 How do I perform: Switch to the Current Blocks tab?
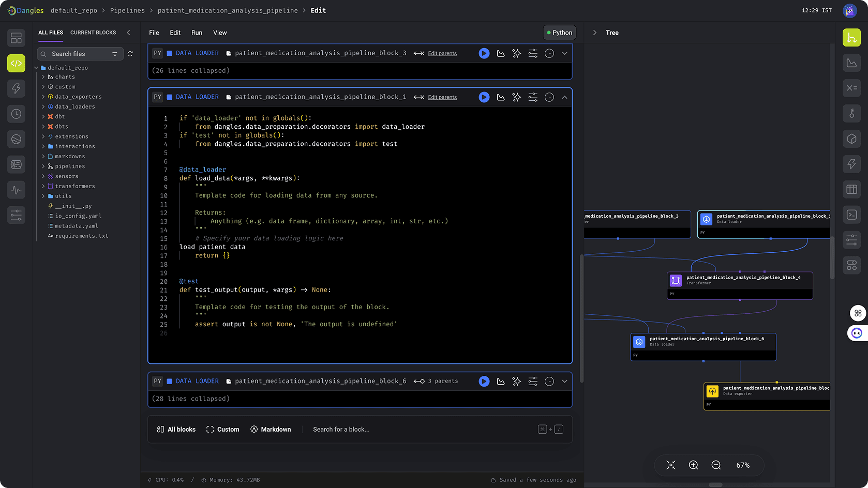[93, 33]
